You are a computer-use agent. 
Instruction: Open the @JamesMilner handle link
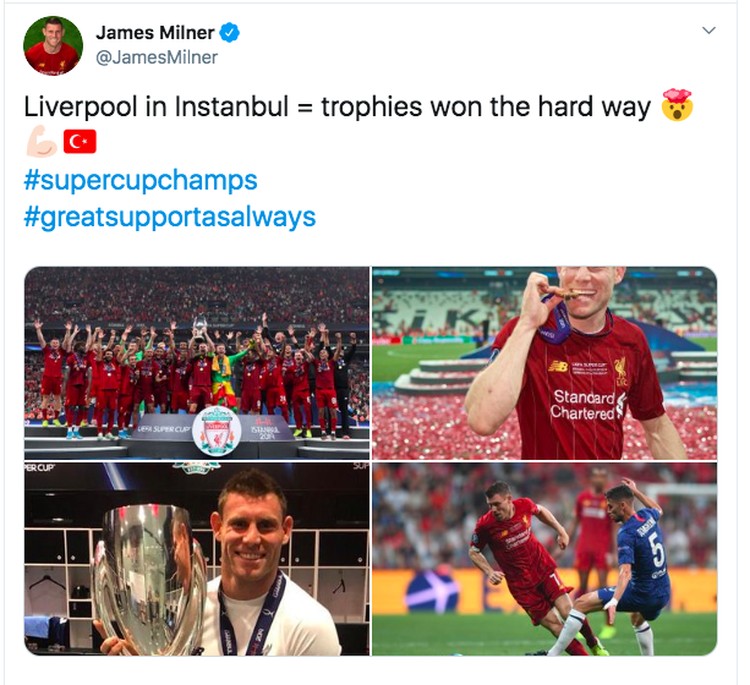click(157, 57)
